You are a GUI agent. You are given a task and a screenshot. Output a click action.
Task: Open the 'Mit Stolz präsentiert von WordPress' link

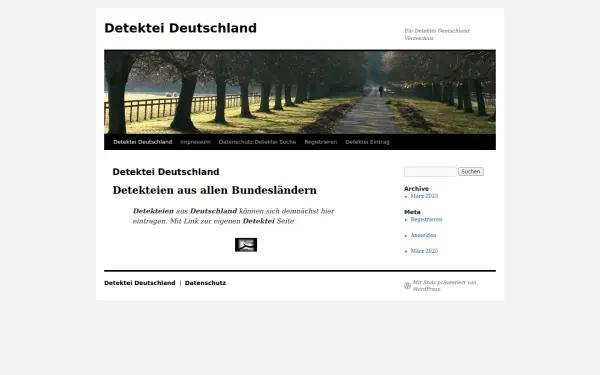444,285
